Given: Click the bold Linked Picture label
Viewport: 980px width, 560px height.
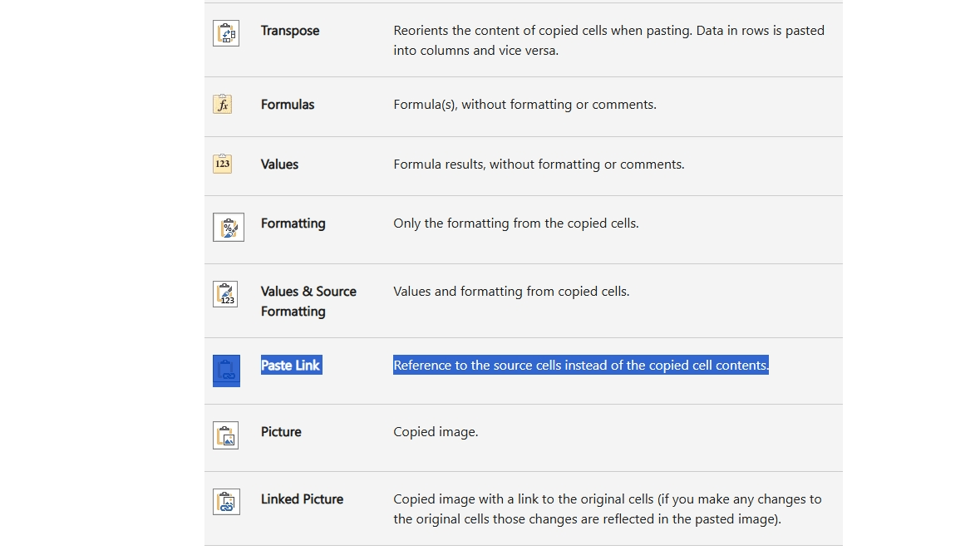Looking at the screenshot, I should 302,499.
